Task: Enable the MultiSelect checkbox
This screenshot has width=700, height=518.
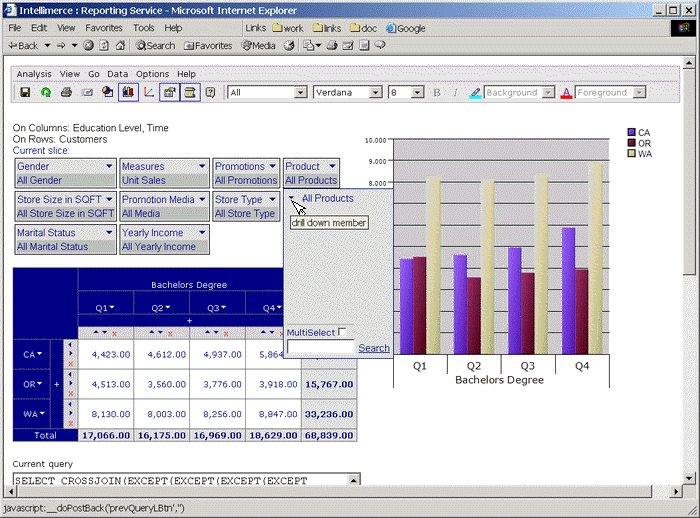Action: 342,332
